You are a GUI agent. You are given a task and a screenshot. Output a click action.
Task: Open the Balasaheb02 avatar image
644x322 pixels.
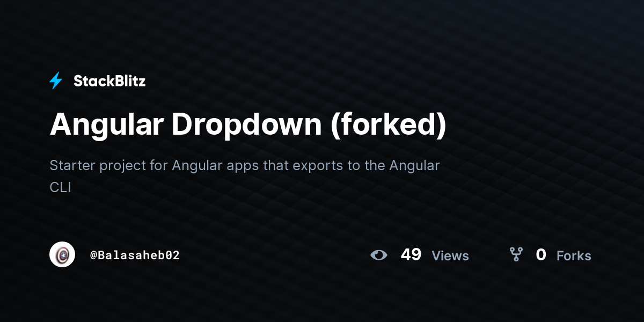pos(62,254)
